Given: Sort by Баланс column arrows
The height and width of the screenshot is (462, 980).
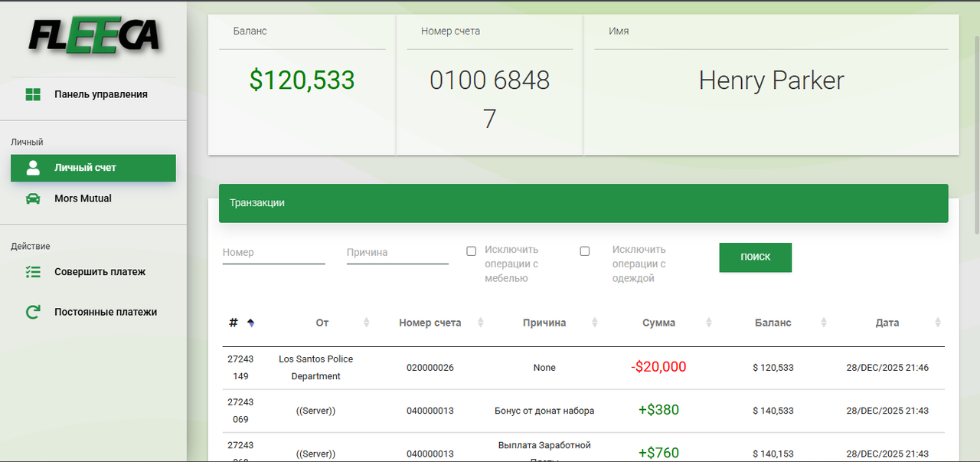Looking at the screenshot, I should click(824, 323).
